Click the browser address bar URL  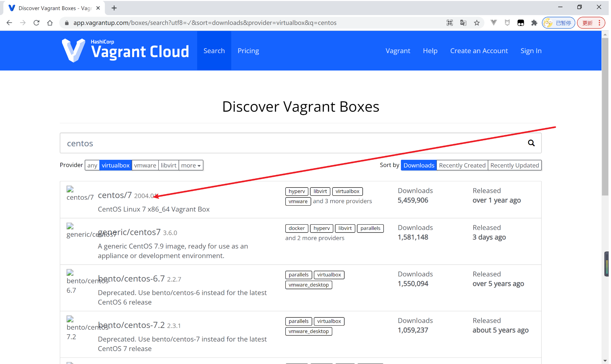point(205,23)
